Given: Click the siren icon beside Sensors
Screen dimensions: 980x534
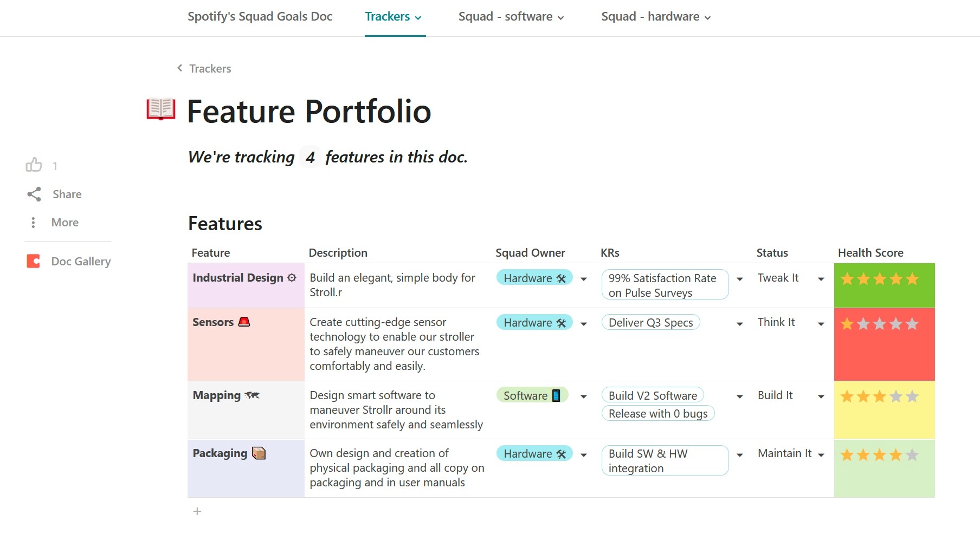Looking at the screenshot, I should [x=244, y=322].
